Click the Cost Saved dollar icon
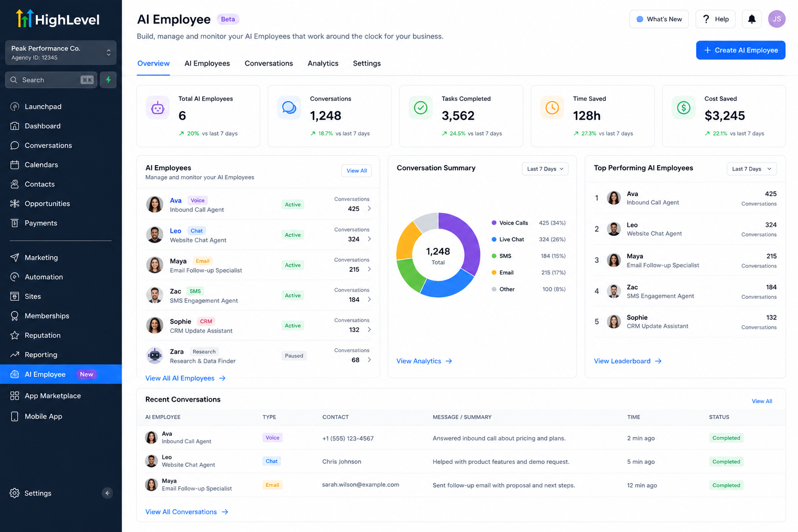 [x=684, y=108]
